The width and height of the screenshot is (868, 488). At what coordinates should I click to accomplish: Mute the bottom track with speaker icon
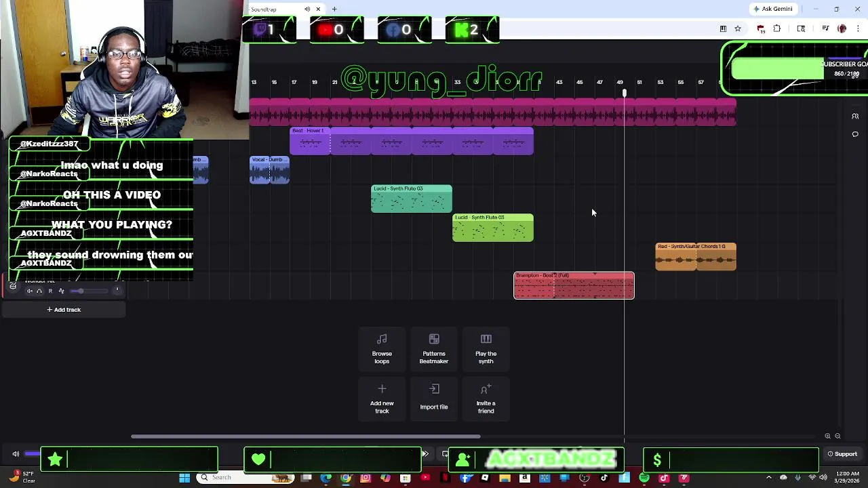coord(29,291)
